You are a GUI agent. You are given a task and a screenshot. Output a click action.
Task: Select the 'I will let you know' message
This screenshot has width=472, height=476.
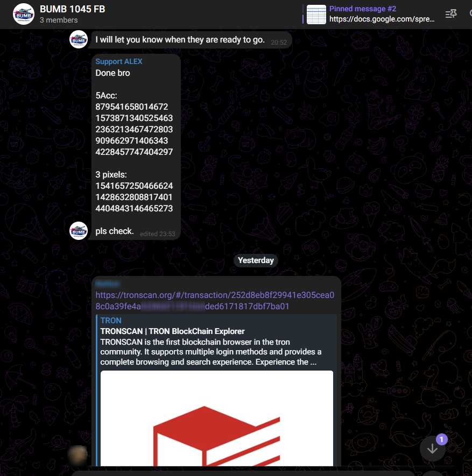pyautogui.click(x=192, y=40)
